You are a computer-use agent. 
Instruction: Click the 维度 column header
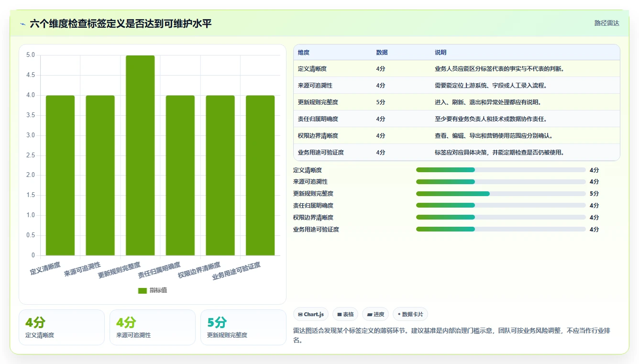tap(304, 53)
